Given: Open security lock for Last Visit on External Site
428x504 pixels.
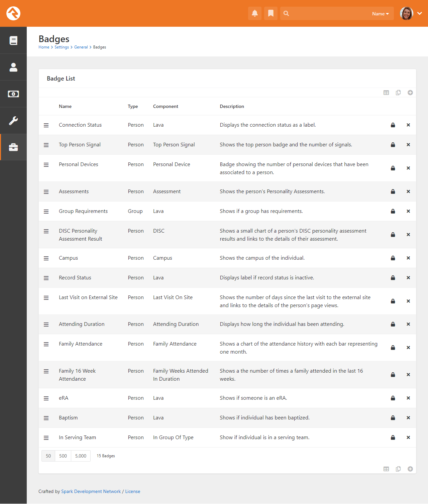Looking at the screenshot, I should 393,301.
